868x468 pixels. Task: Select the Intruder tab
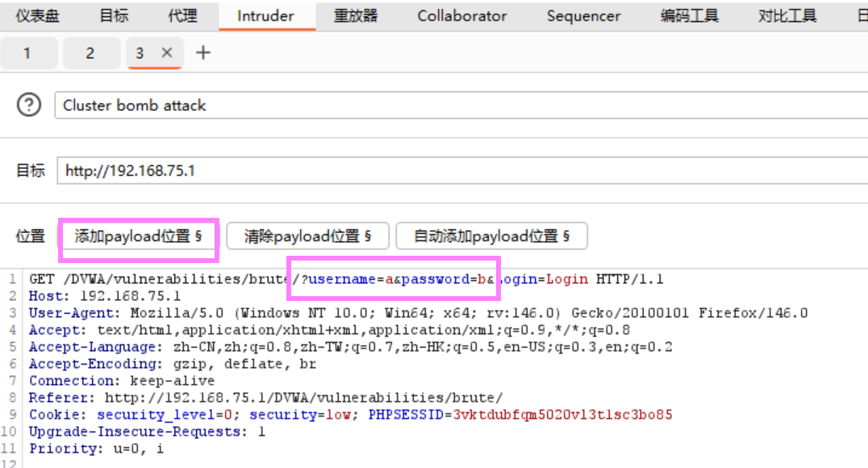tap(265, 16)
